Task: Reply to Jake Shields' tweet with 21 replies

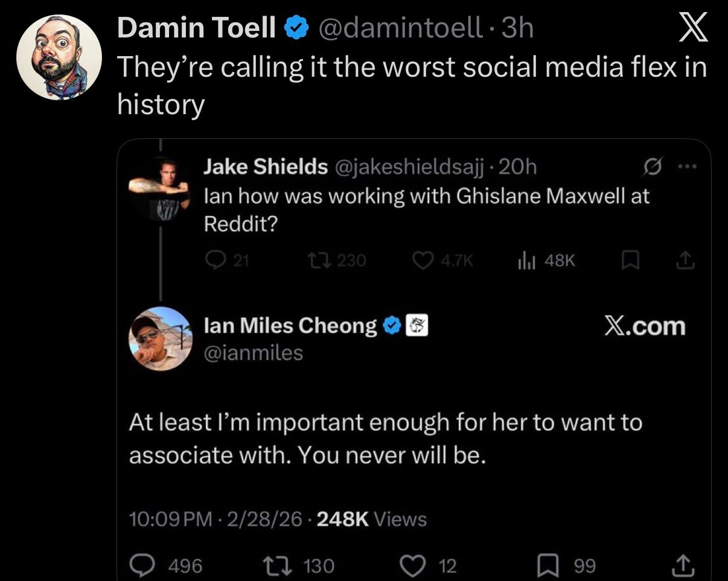Action: pos(214,260)
